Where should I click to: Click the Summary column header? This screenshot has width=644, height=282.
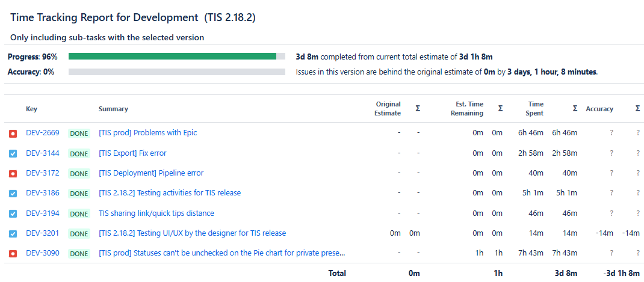[113, 109]
